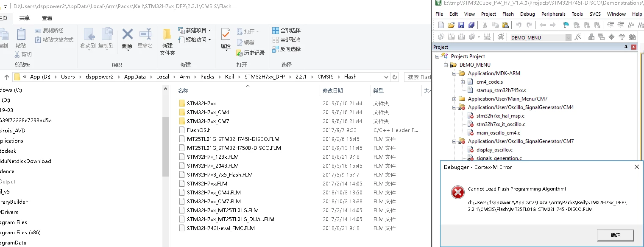
Task: Click the 新建文件夹 new folder icon
Action: point(167,34)
